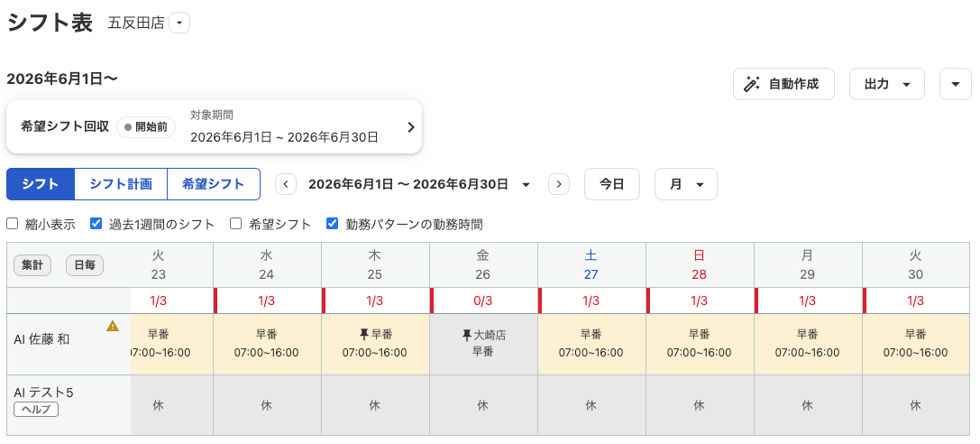Click the pin icon on 大崎店 shift

[466, 335]
